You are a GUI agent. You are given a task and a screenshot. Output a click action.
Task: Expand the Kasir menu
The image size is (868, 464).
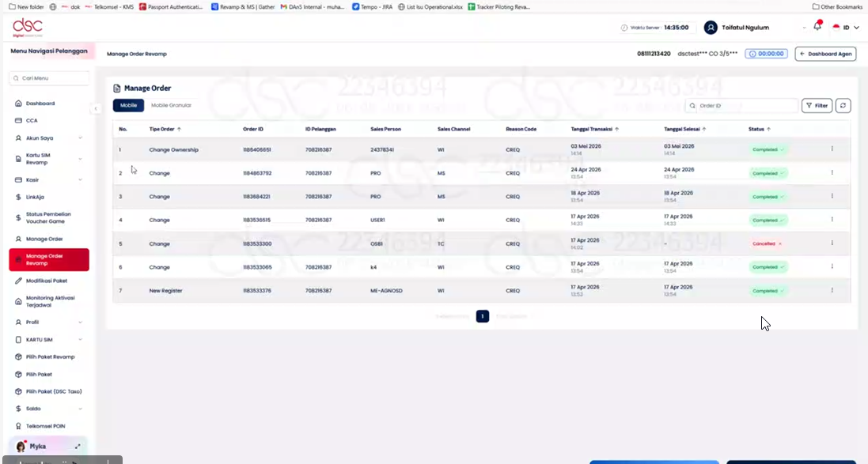coord(80,179)
